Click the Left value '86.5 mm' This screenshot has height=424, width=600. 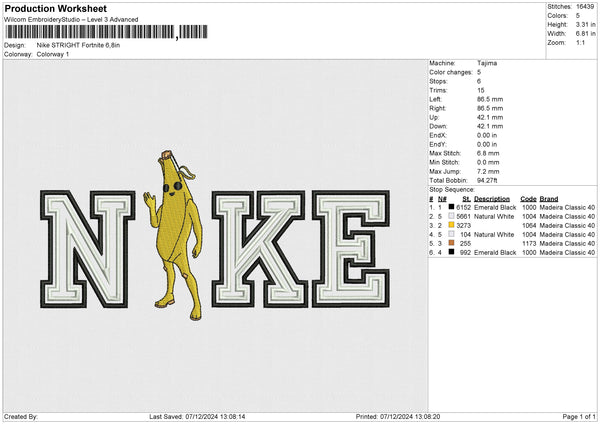(x=490, y=99)
